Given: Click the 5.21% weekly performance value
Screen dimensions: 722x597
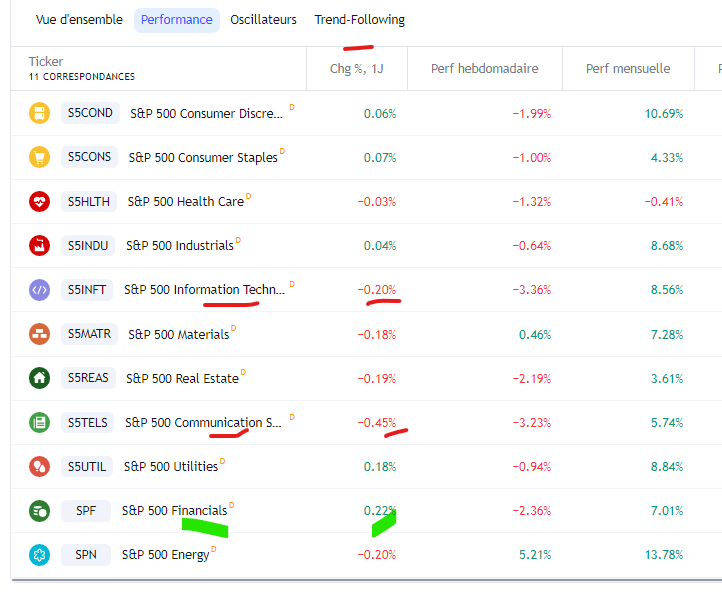Looking at the screenshot, I should tap(535, 555).
